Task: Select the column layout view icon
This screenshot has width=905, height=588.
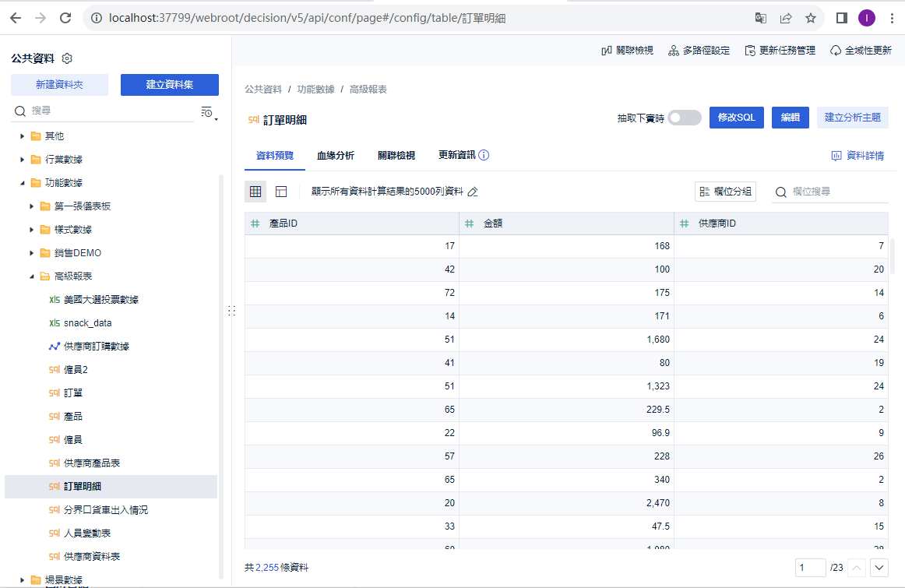Action: (x=280, y=191)
